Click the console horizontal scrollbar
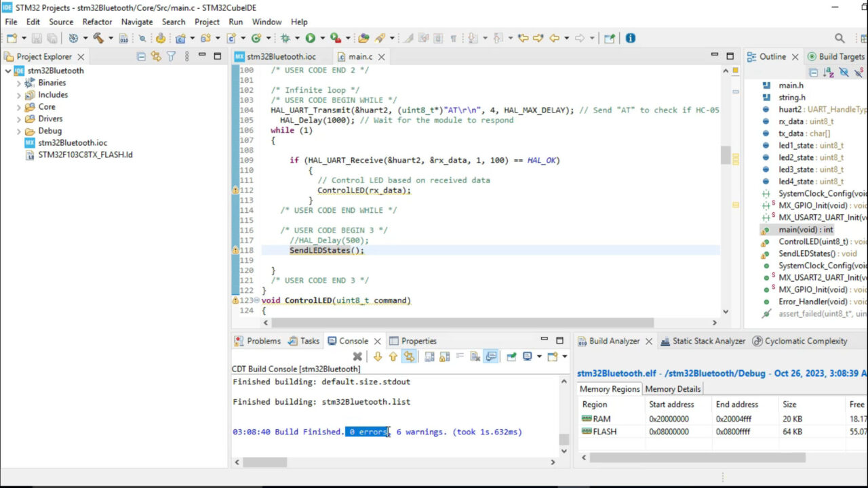The image size is (868, 488). point(265,462)
